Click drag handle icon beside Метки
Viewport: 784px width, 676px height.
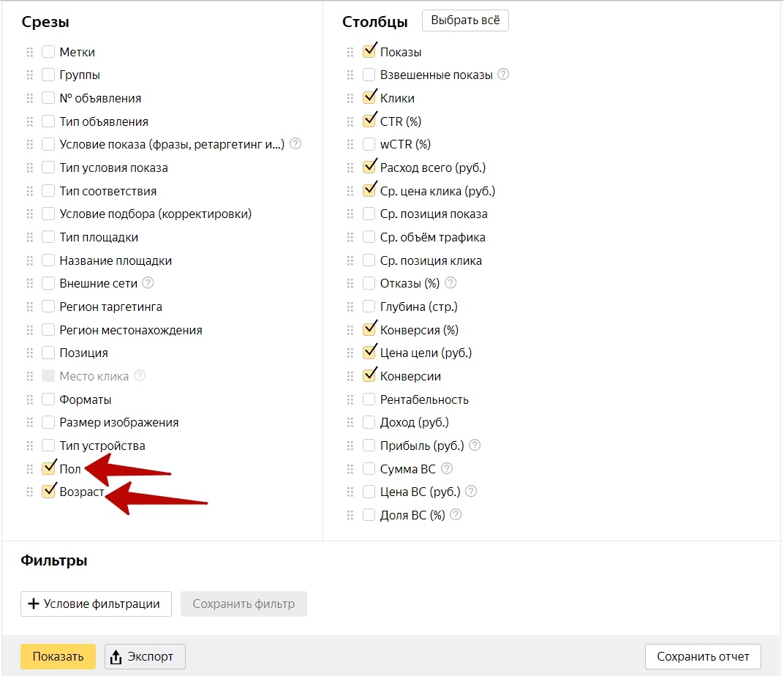[30, 52]
